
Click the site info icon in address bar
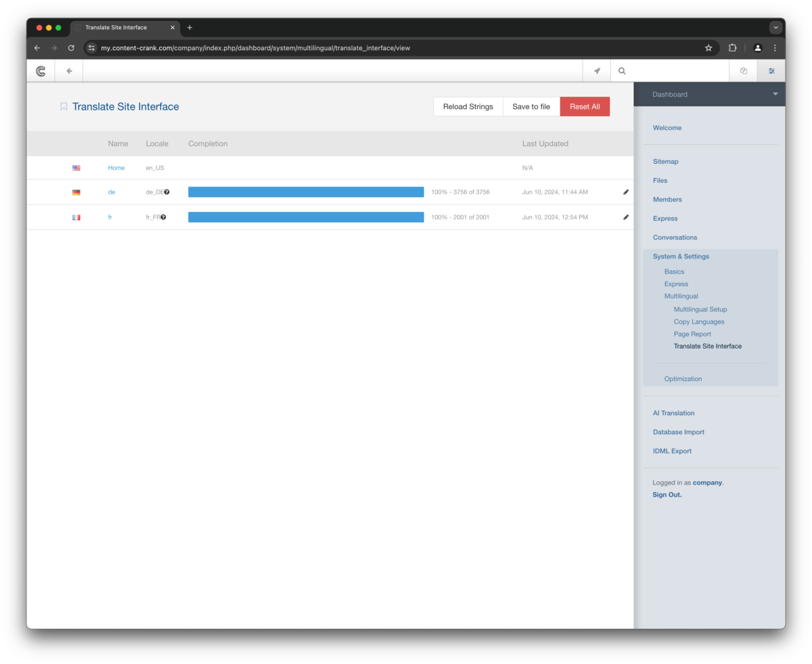91,48
